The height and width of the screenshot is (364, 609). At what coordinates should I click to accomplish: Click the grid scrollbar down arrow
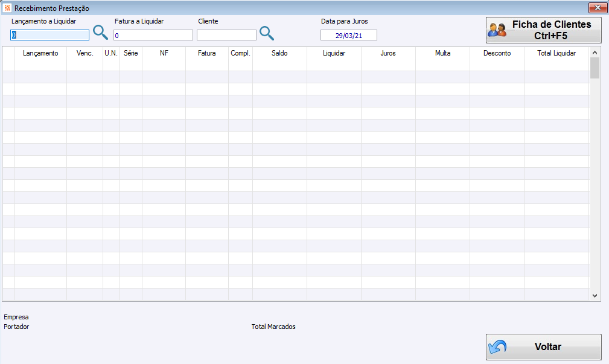pyautogui.click(x=595, y=296)
